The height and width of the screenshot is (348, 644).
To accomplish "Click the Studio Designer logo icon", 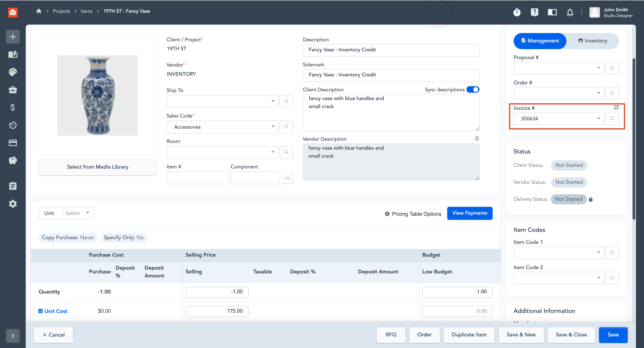I will [x=13, y=12].
